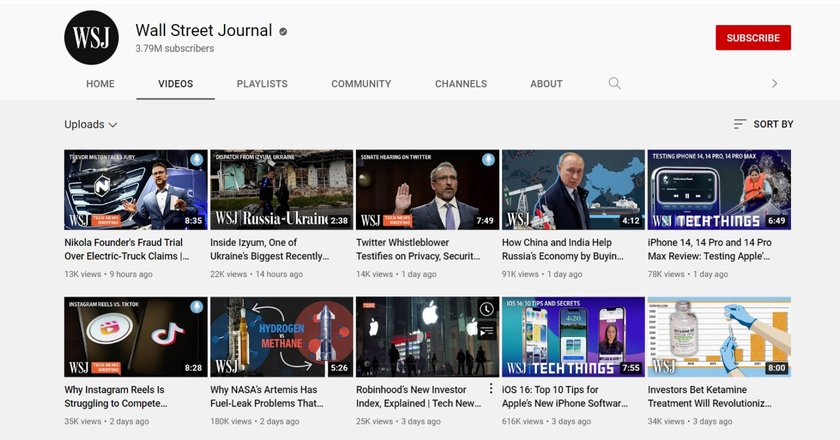This screenshot has width=840, height=440.
Task: Click the '180K views • 2 days ago' text
Action: click(254, 421)
